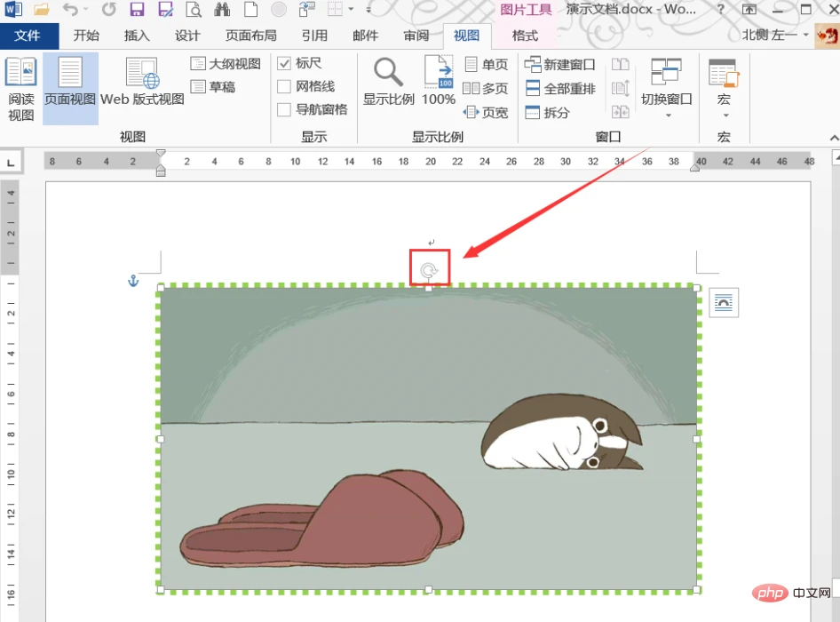Split the window 拆分
Screen dimensions: 840x622
[x=547, y=112]
